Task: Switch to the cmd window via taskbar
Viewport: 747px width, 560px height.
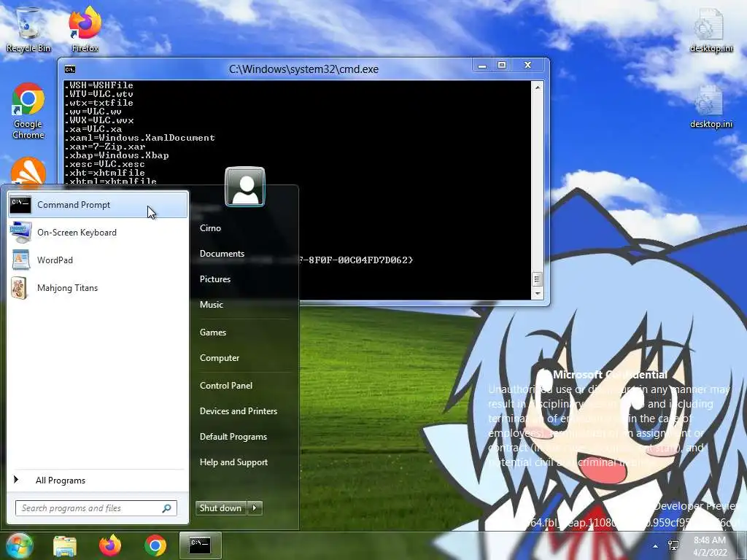Action: coord(200,545)
